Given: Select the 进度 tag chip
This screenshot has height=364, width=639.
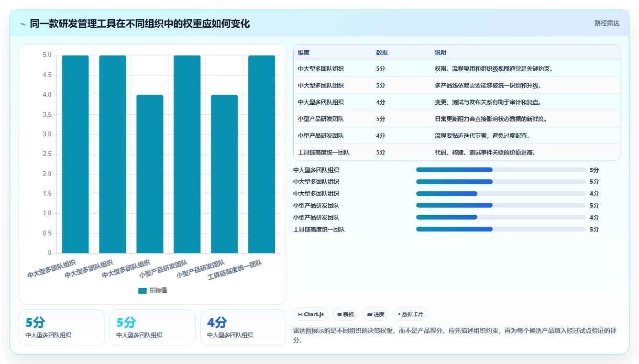Looking at the screenshot, I should pyautogui.click(x=375, y=314).
